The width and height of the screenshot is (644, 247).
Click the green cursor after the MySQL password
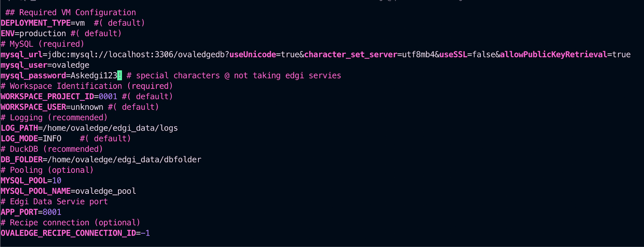tap(120, 75)
